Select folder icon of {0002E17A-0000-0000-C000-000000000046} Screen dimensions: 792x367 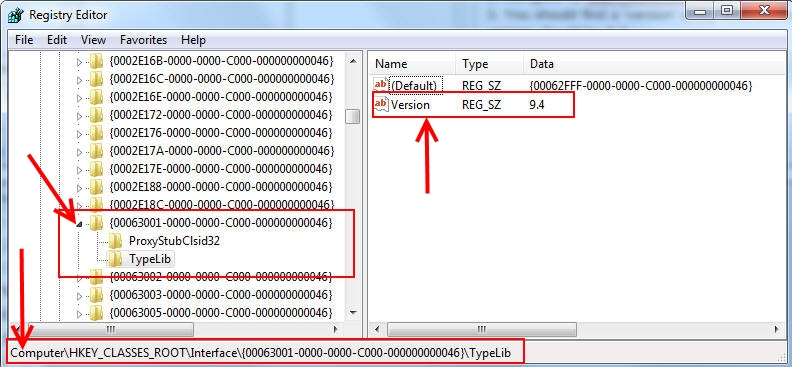[96, 151]
